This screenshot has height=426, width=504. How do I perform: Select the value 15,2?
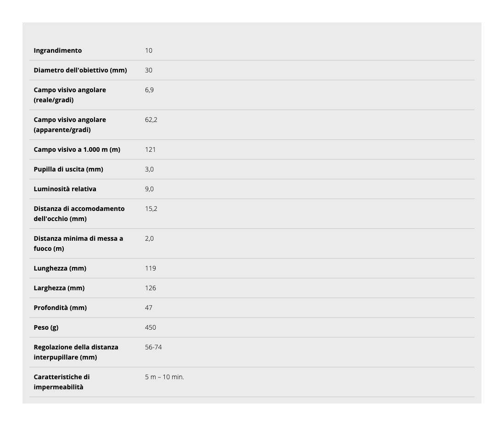[151, 209]
